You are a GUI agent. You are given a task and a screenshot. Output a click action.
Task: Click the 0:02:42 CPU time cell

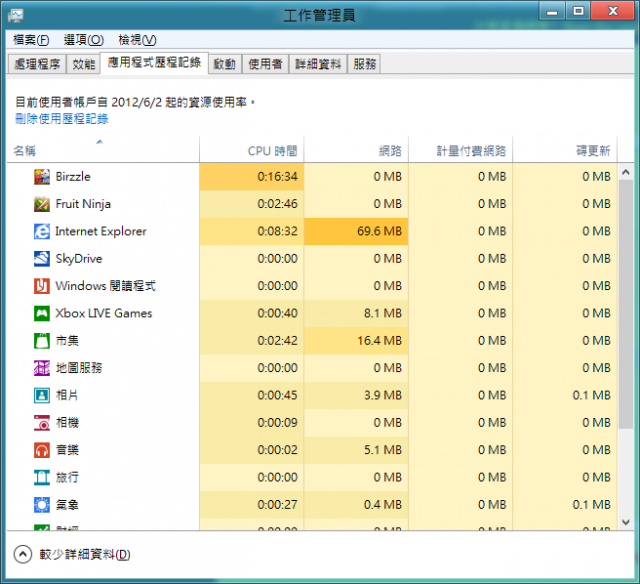tap(251, 341)
